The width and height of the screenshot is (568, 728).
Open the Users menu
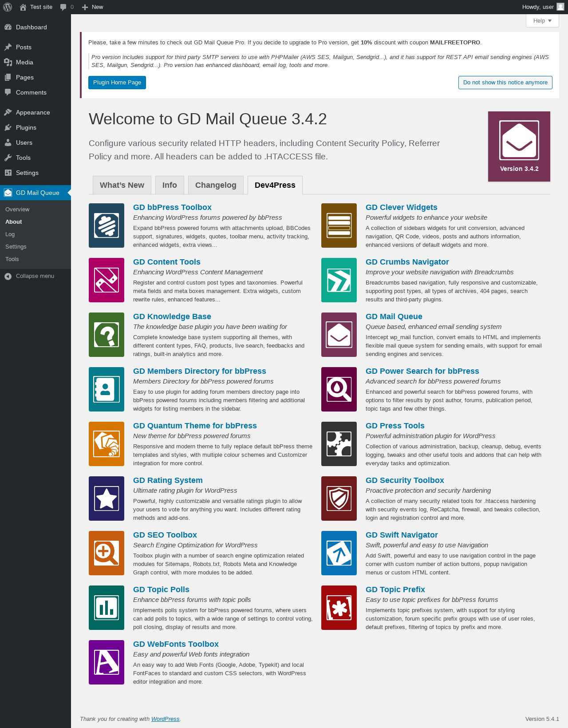coord(35,142)
